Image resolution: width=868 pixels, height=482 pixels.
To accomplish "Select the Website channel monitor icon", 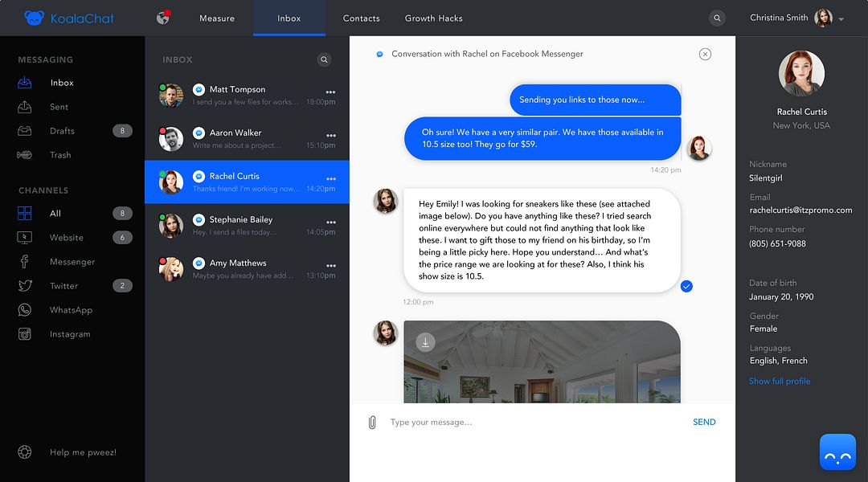I will click(24, 238).
